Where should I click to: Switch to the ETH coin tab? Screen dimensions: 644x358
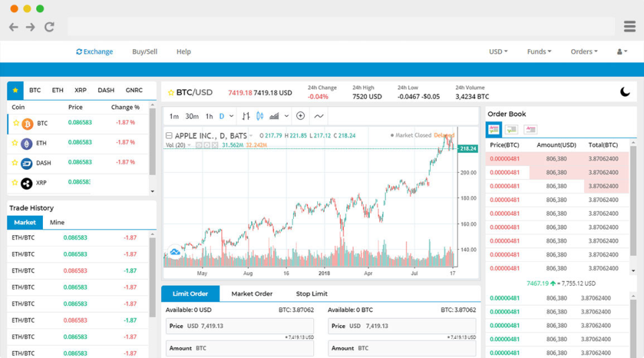[x=58, y=90]
